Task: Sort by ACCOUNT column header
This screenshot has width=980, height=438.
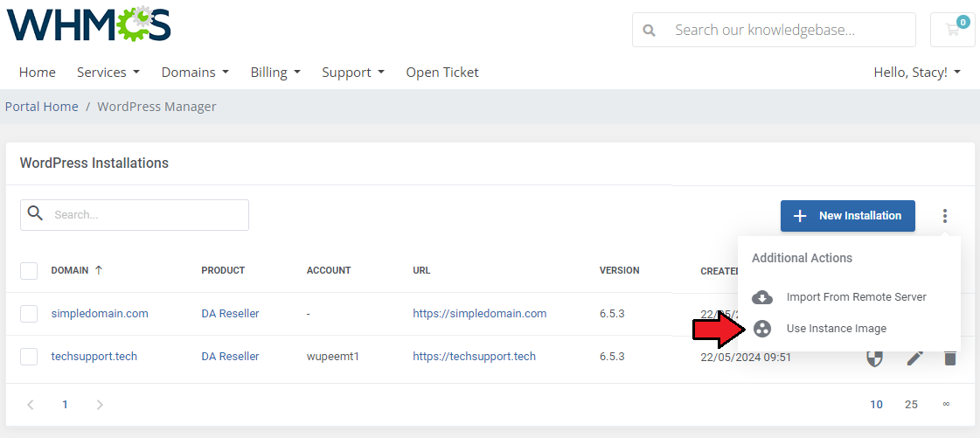Action: (x=329, y=270)
